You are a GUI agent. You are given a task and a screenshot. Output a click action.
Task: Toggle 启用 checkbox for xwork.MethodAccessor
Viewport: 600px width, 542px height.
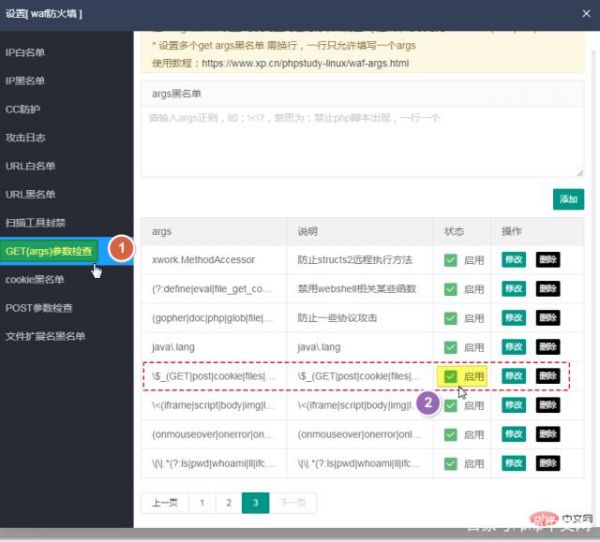450,260
